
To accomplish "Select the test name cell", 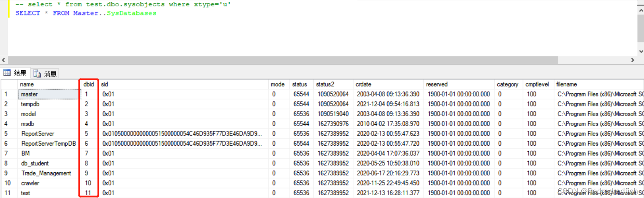I will point(49,193).
